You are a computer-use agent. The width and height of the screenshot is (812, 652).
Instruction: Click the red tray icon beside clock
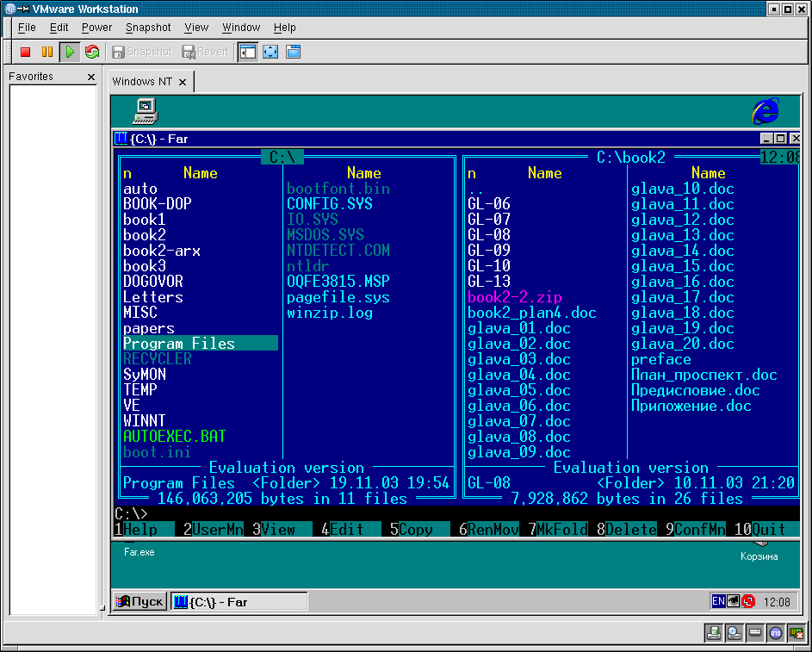(x=748, y=601)
